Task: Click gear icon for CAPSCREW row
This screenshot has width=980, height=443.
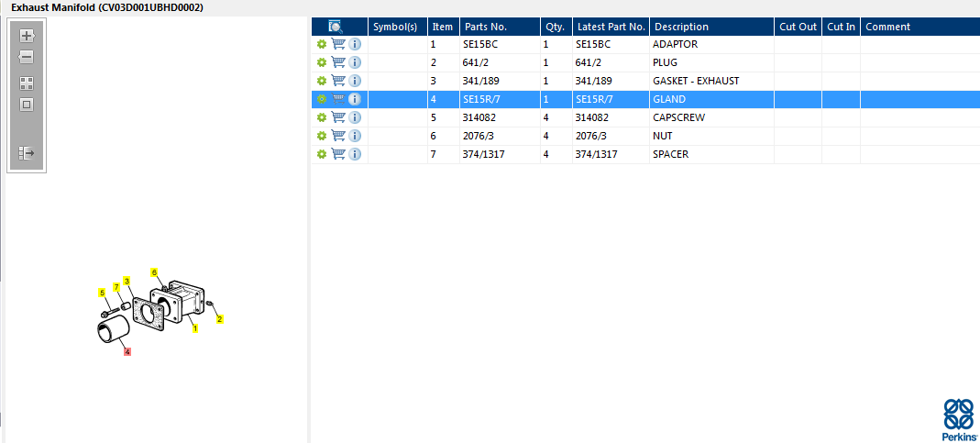Action: (321, 117)
